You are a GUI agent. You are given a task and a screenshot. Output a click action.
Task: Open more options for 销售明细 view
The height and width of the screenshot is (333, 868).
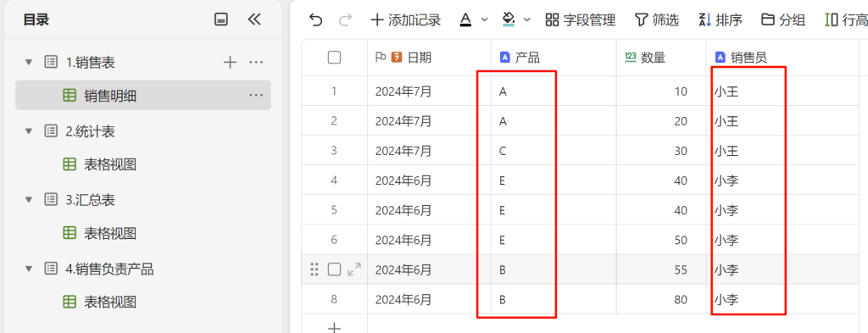256,96
